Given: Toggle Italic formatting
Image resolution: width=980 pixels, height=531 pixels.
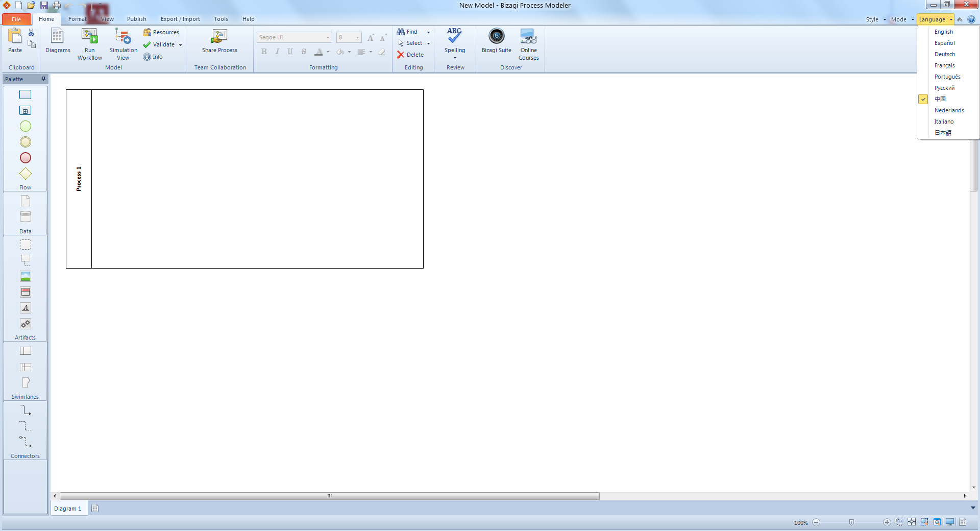Looking at the screenshot, I should tap(277, 52).
